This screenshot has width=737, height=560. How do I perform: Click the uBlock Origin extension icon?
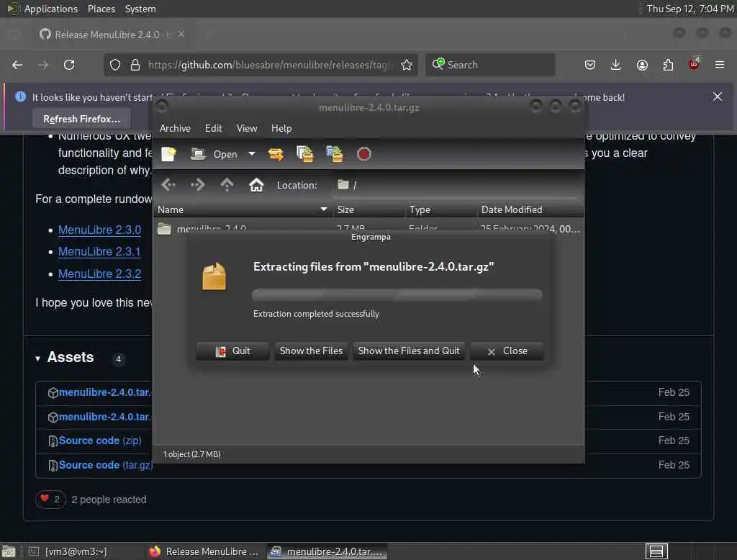click(x=694, y=64)
